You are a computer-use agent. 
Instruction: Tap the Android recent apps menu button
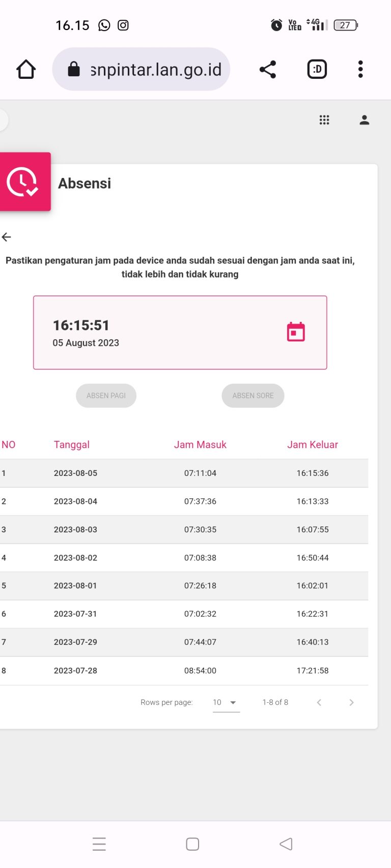tap(99, 844)
